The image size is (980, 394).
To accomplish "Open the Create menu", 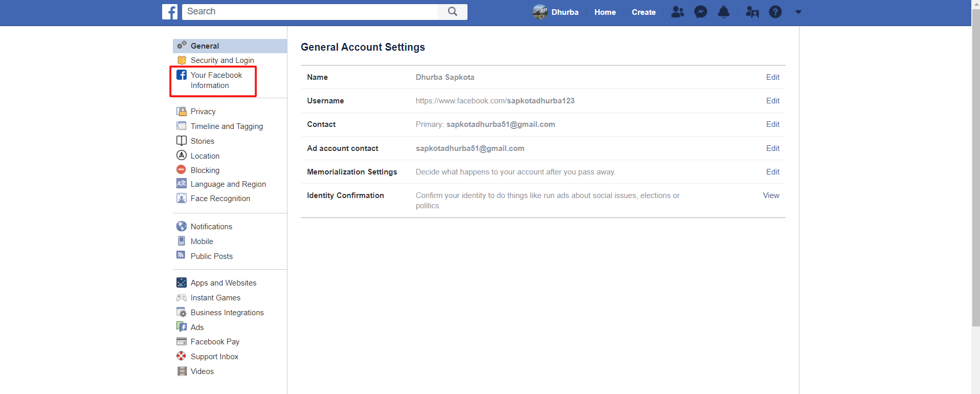I will pos(643,12).
